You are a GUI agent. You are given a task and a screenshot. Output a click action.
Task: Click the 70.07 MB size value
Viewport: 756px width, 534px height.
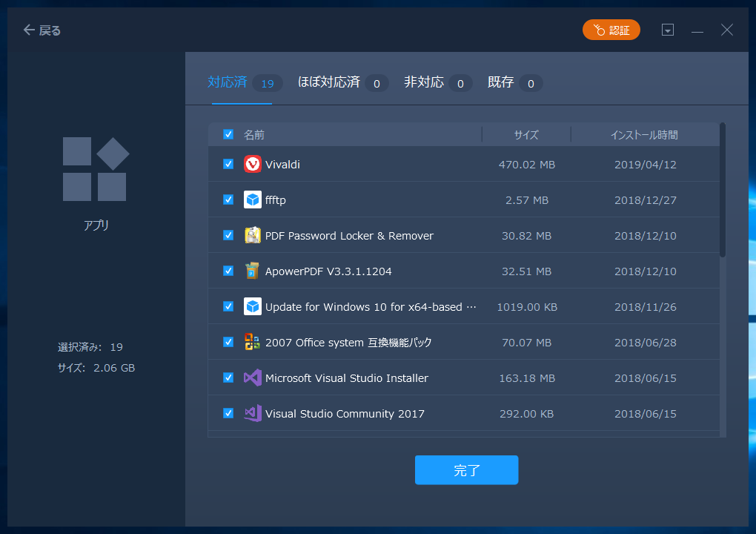coord(526,343)
